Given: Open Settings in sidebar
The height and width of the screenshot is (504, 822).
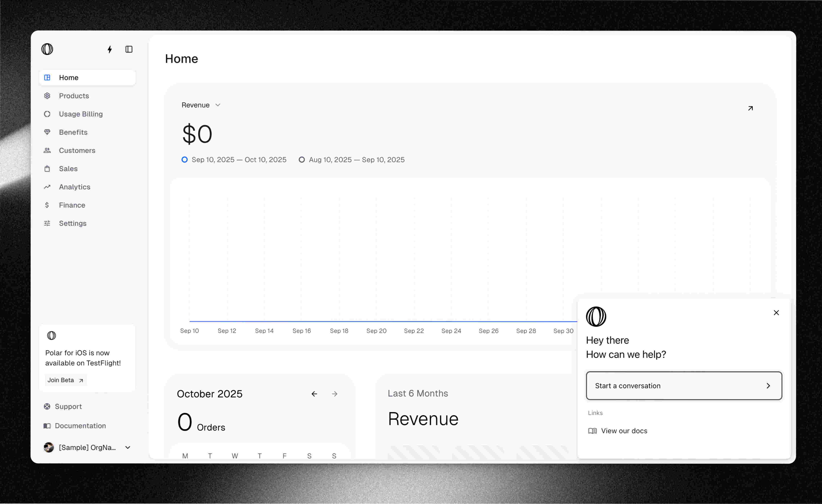Looking at the screenshot, I should (x=72, y=223).
